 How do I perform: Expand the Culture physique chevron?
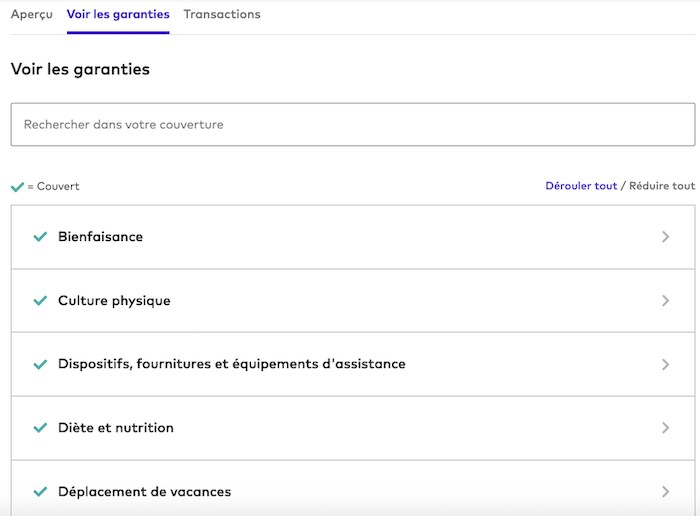click(x=666, y=301)
